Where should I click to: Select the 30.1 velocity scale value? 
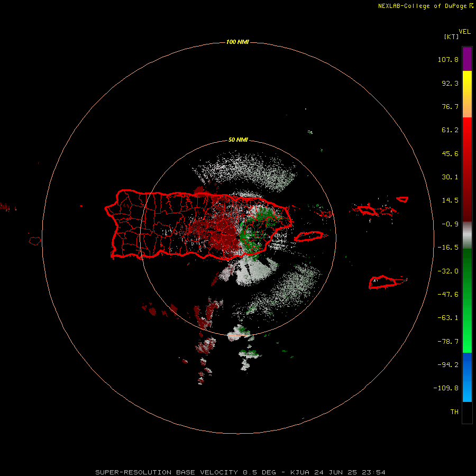450,177
